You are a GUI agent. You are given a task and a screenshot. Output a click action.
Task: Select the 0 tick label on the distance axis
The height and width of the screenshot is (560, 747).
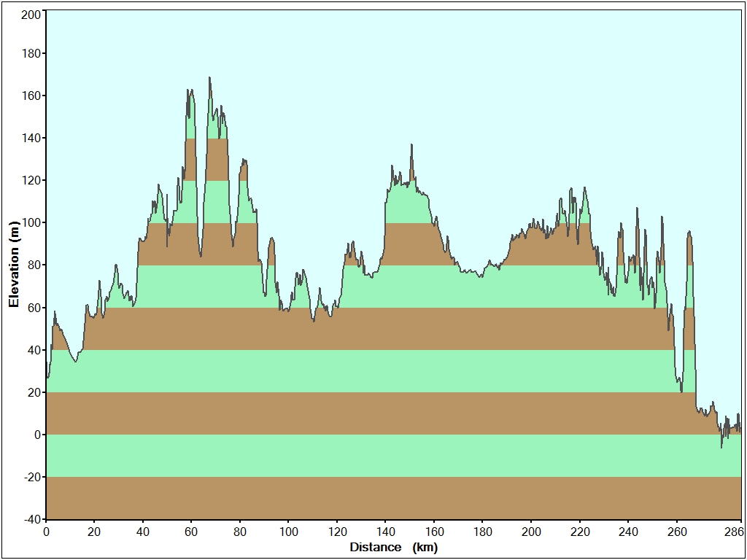46,532
